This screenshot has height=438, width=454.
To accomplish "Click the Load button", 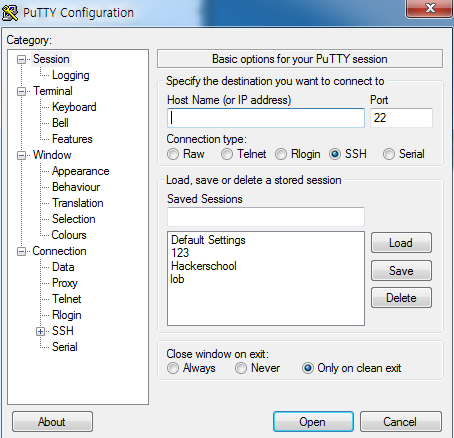I will (x=401, y=243).
